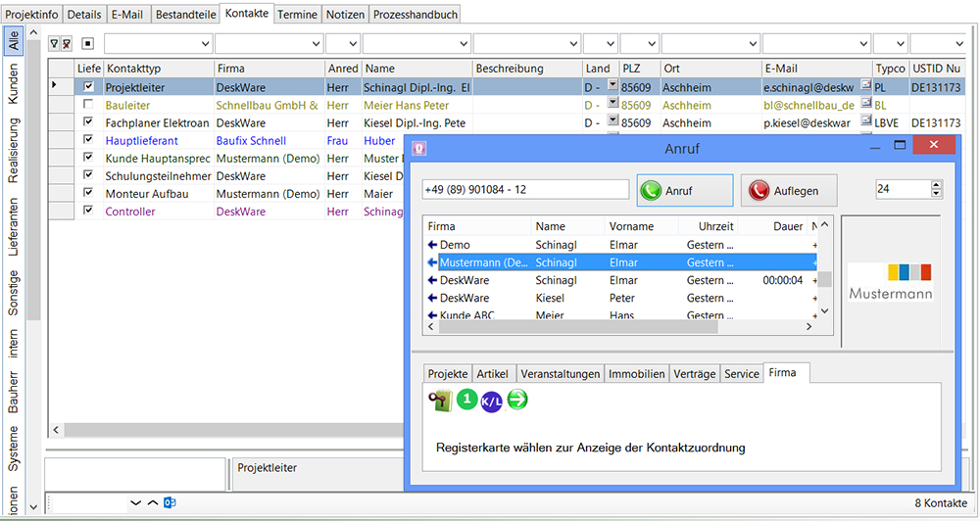Click the down chevron in bottom toolbar
This screenshot has width=980, height=521.
tap(135, 503)
